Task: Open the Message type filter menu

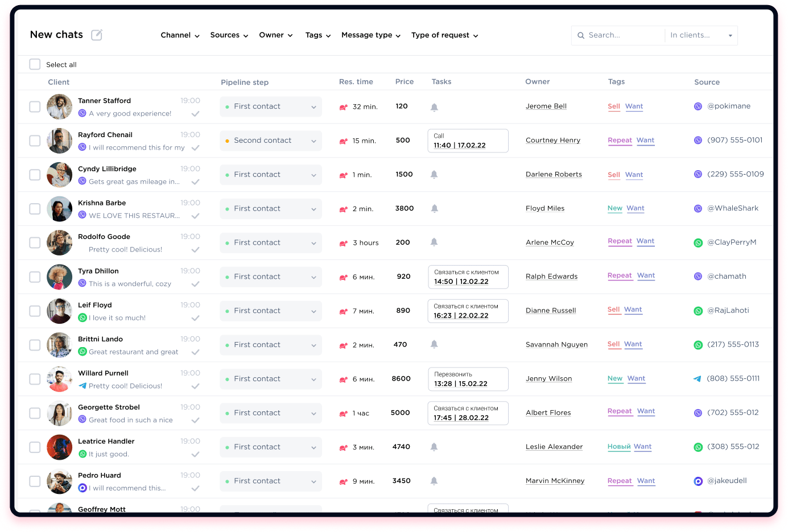Action: 371,35
